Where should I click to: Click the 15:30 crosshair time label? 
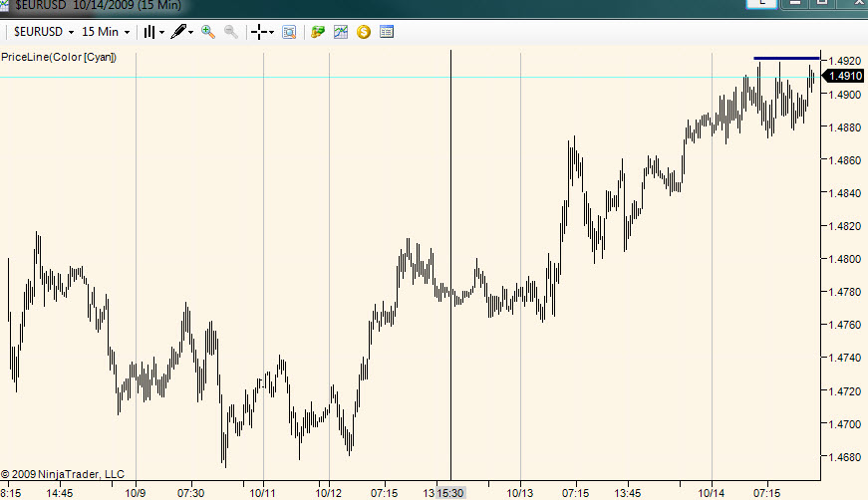450,493
